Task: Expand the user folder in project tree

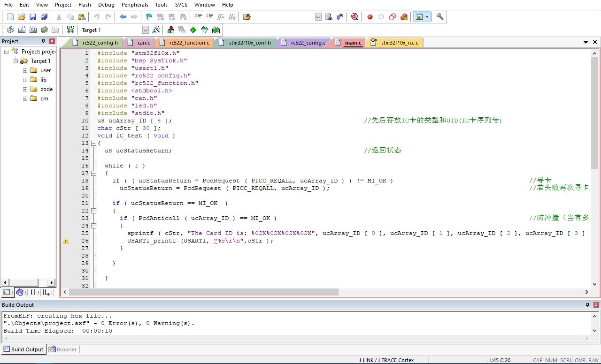Action: click(x=25, y=70)
